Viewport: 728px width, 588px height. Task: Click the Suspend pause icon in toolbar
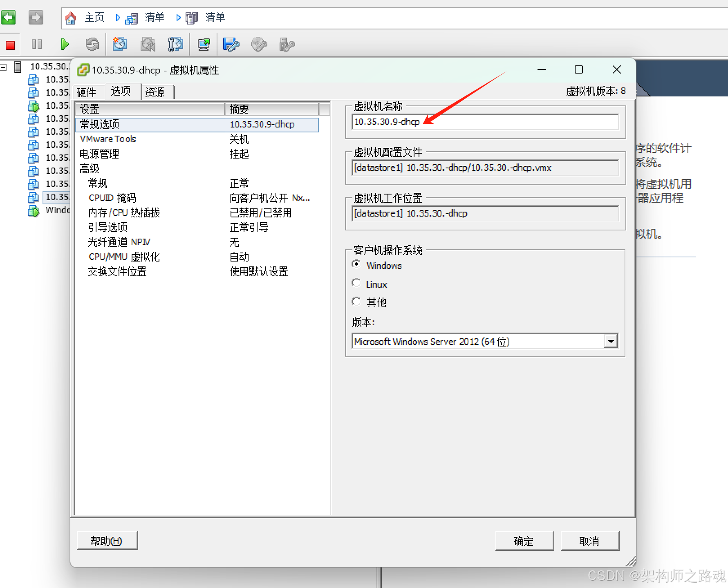(x=37, y=44)
